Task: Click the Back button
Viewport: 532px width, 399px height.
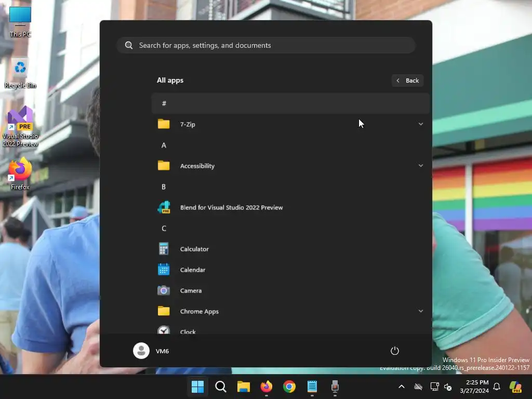Action: coord(407,81)
